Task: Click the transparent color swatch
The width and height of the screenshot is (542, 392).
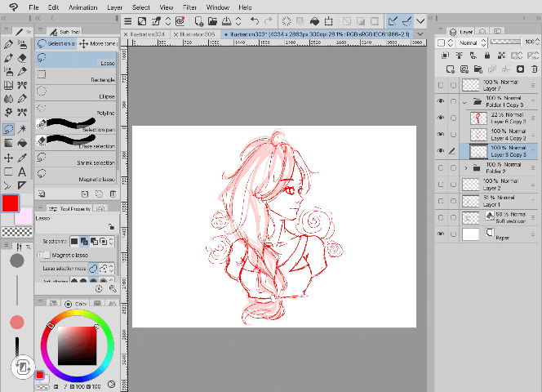Action: (17, 232)
